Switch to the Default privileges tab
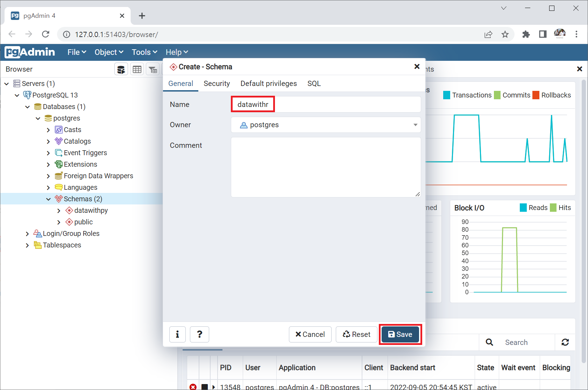This screenshot has height=390, width=588. (269, 84)
